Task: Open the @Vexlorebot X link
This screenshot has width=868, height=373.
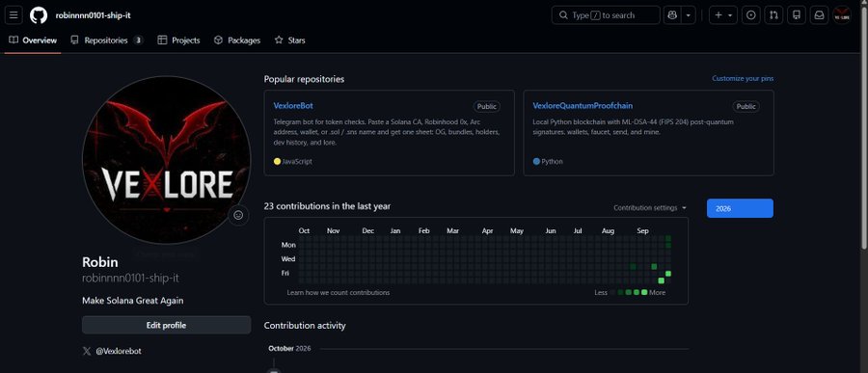Action: [x=119, y=351]
